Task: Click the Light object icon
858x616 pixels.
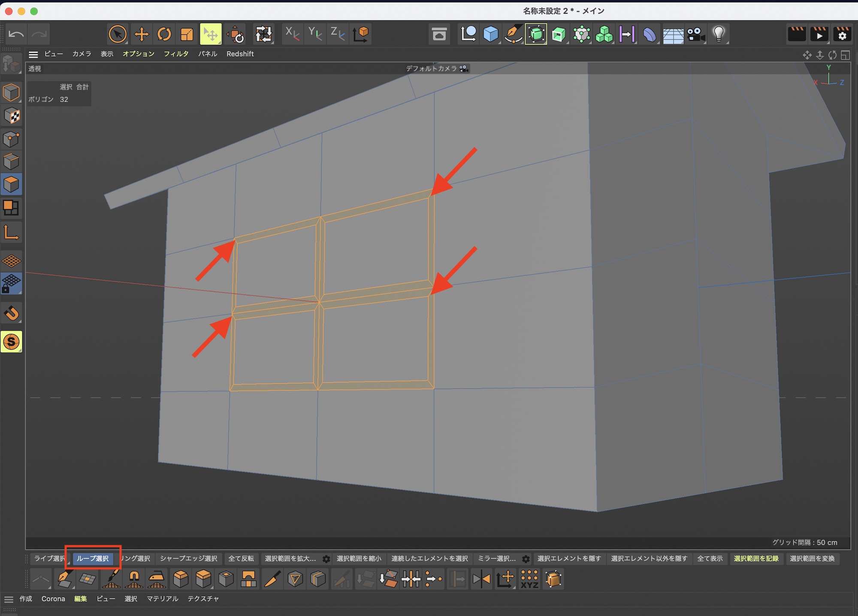Action: point(719,34)
